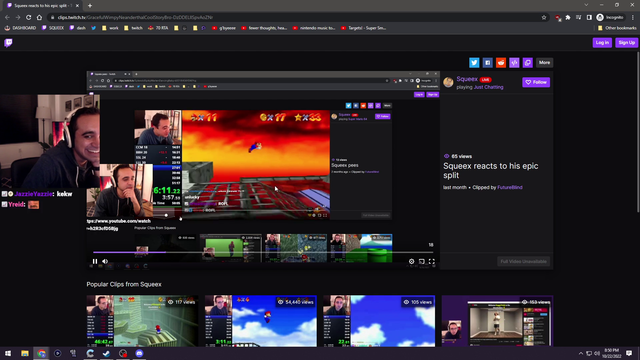This screenshot has width=640, height=360.
Task: Click the Twitch logo home icon
Action: 8,42
